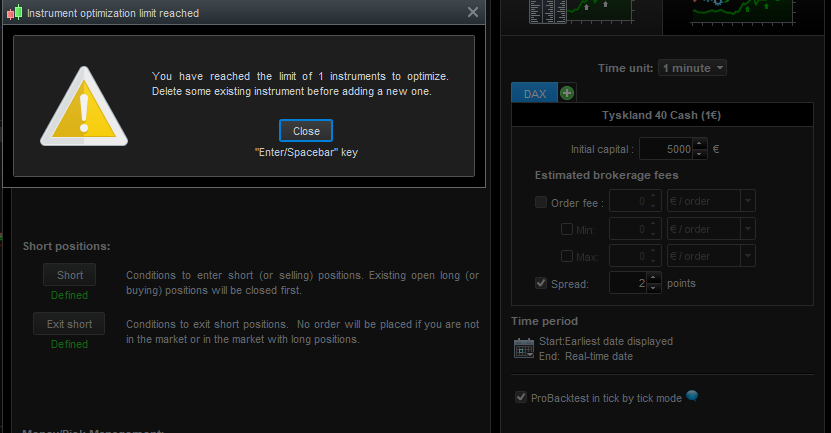Click the Exit short conditions button
Image resolution: width=831 pixels, height=433 pixels.
click(69, 324)
